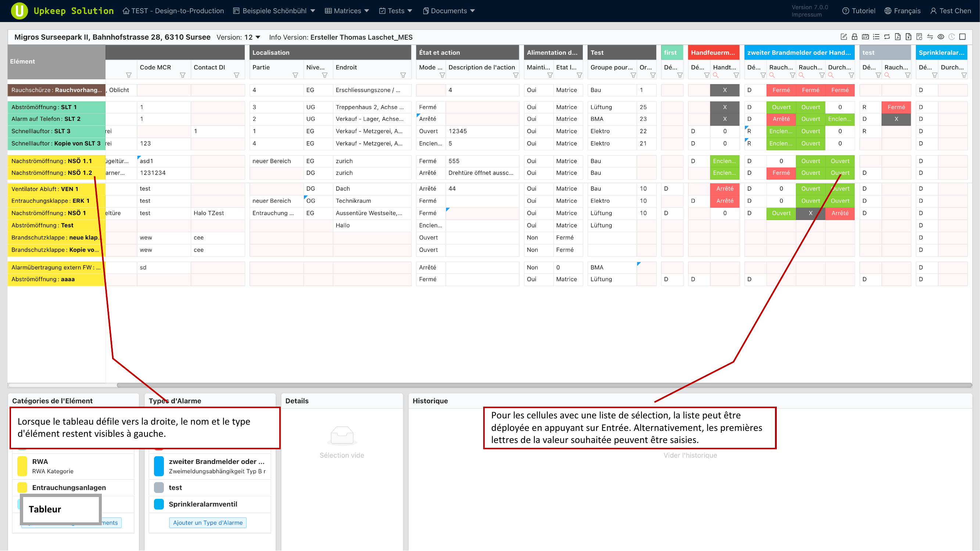
Task: Open the Documents dropdown menu
Action: (449, 11)
